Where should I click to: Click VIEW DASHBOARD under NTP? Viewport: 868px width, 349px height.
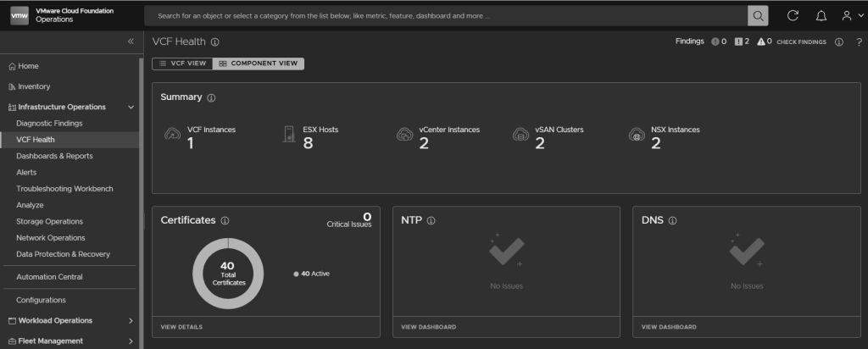(x=428, y=327)
